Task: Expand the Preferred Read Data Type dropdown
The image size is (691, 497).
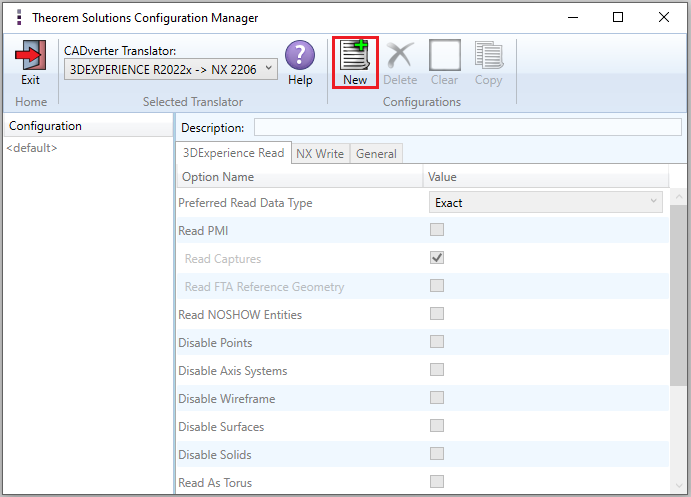Action: pyautogui.click(x=546, y=202)
